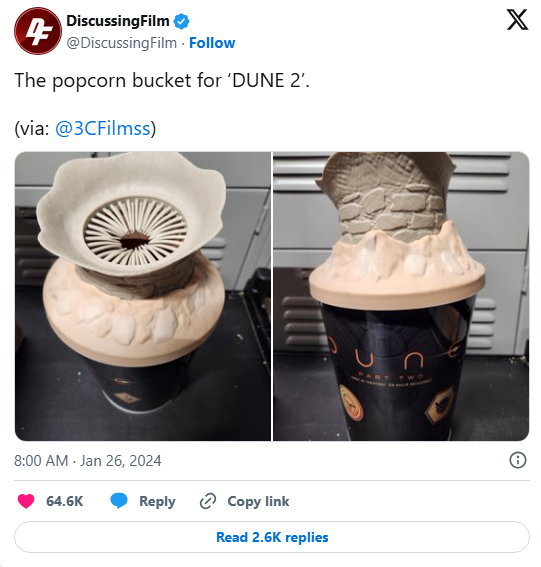Open the left popcorn bucket photo
Screen dimensions: 541x567
pos(142,296)
